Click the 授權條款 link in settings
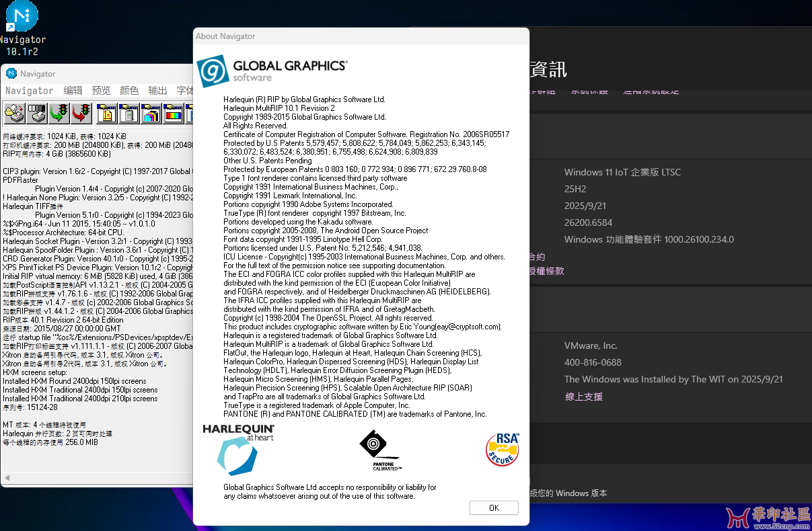This screenshot has height=531, width=812. 546,271
